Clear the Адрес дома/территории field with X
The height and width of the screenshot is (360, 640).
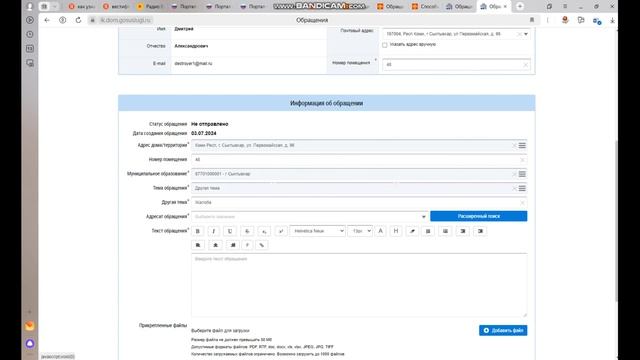click(514, 145)
